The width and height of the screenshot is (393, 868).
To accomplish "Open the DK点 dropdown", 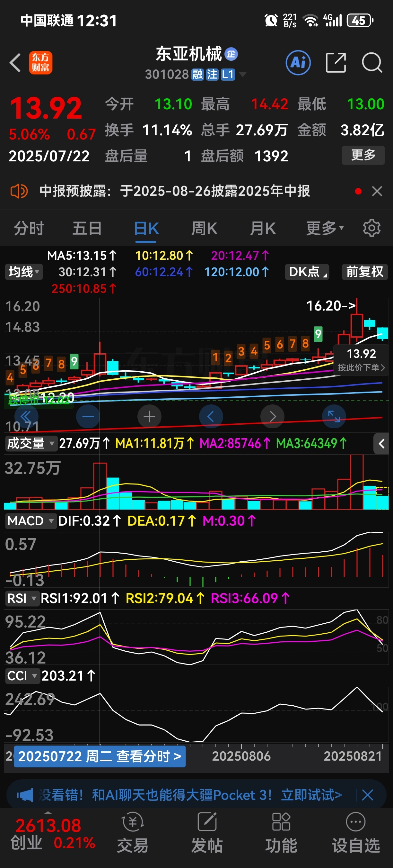I will point(307,272).
